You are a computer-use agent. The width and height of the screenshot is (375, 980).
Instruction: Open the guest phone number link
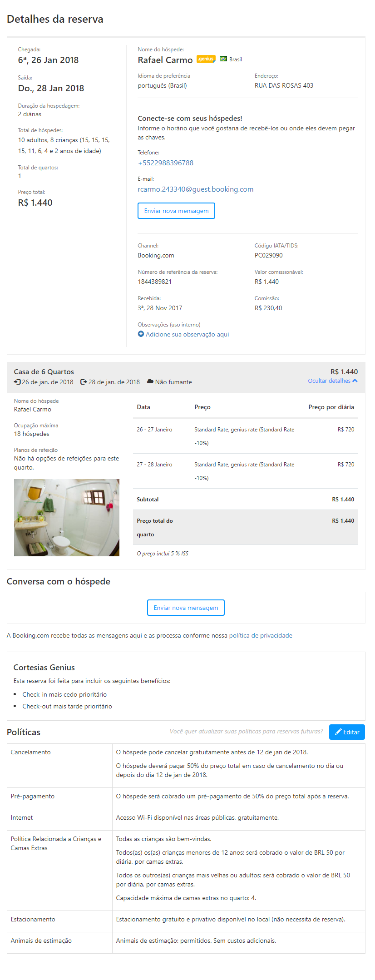tap(165, 163)
